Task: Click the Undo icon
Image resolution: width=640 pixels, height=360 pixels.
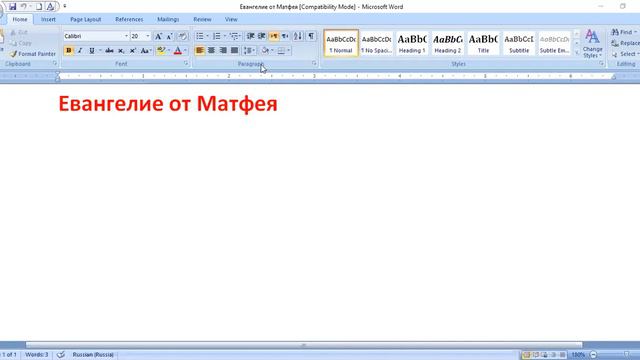Action: coord(24,7)
